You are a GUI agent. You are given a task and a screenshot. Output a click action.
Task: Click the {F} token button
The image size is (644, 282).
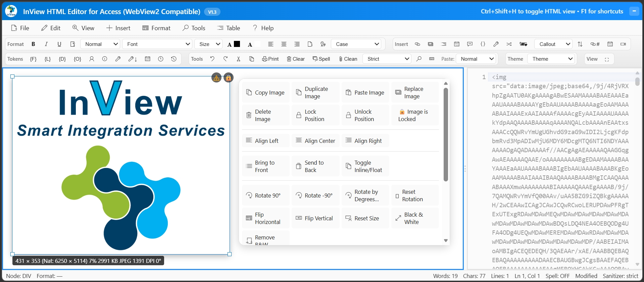pyautogui.click(x=33, y=59)
